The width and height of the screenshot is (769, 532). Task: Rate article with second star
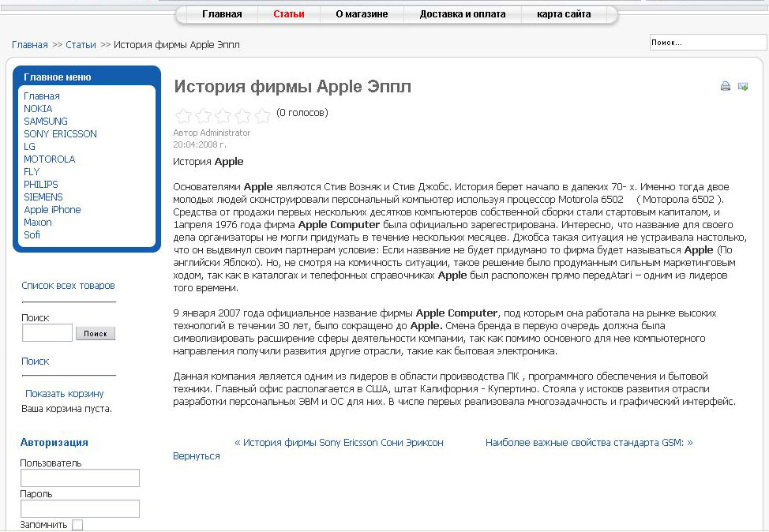[203, 116]
